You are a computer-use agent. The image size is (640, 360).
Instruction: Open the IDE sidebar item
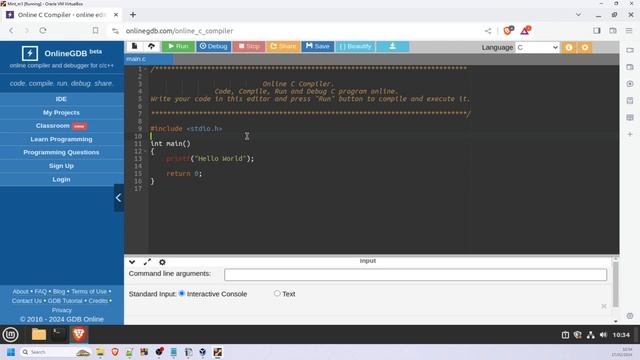click(61, 99)
